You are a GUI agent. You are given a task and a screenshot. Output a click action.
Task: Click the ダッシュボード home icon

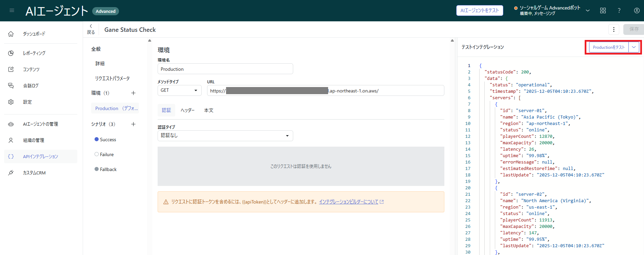[11, 34]
